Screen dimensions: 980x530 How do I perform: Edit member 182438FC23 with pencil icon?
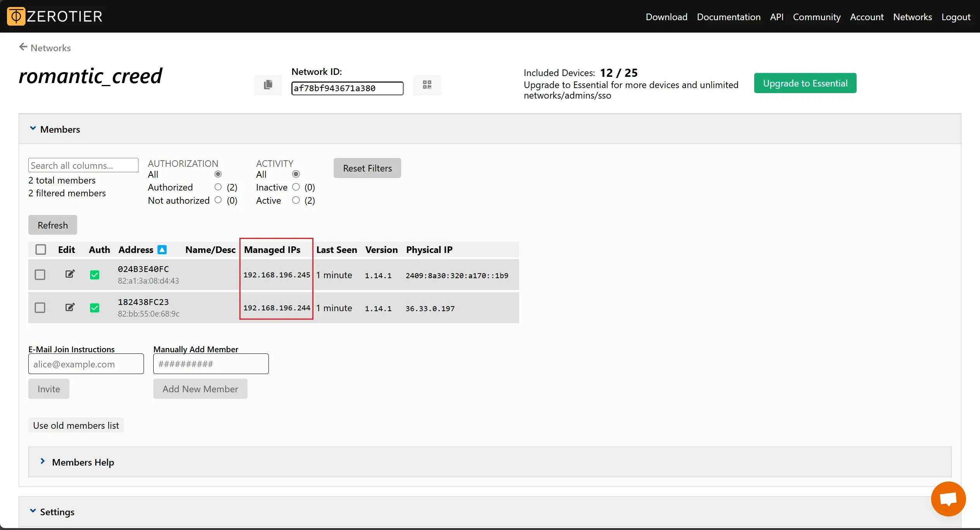click(x=70, y=307)
